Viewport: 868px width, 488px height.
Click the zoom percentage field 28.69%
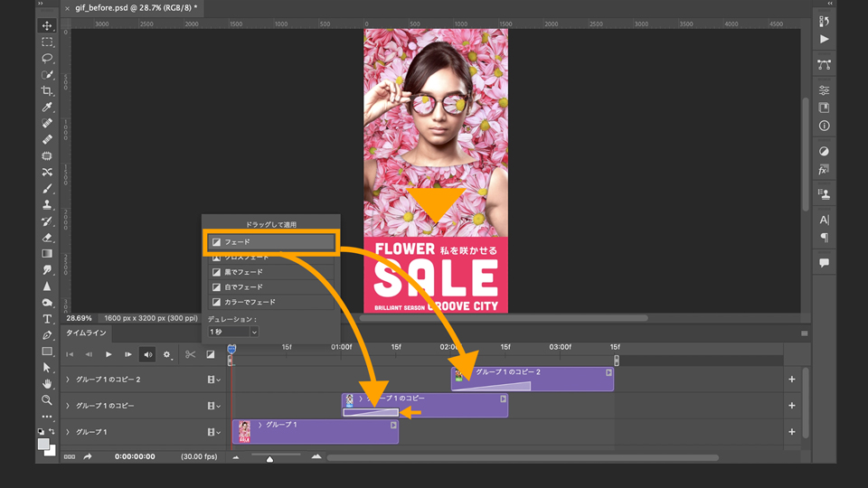[x=80, y=318]
